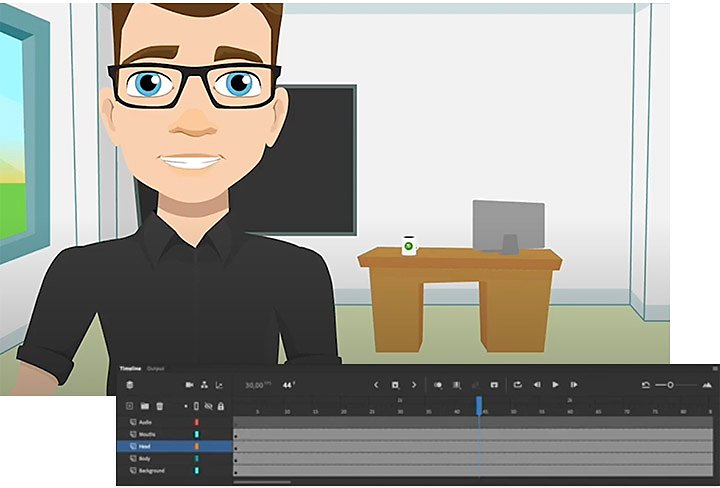
Task: Click the onion skin icon
Action: (x=438, y=385)
